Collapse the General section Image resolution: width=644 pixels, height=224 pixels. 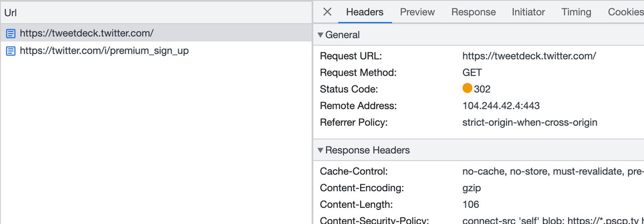(x=320, y=35)
